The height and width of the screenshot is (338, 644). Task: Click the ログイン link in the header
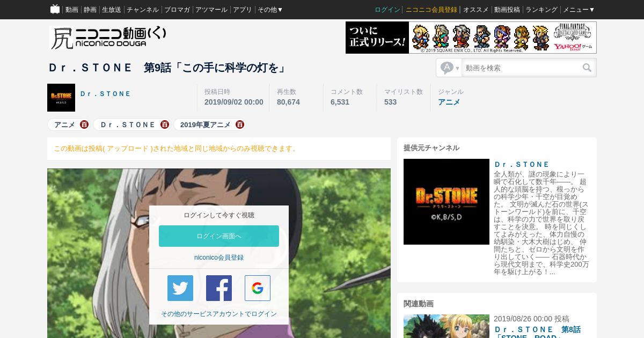pyautogui.click(x=387, y=10)
